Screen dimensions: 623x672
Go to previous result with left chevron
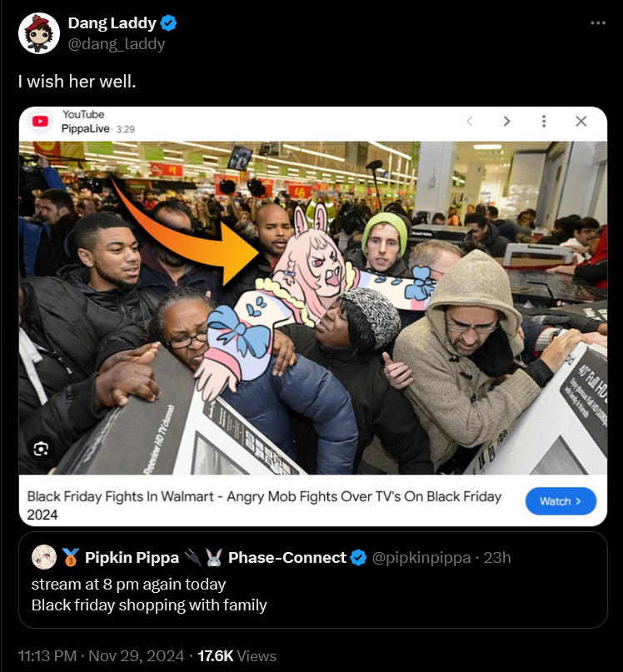click(x=470, y=122)
